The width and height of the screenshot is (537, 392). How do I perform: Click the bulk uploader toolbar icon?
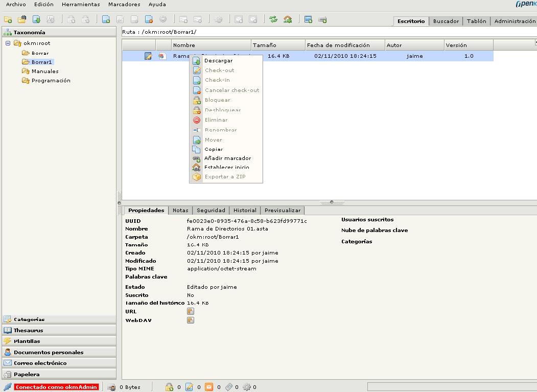(x=308, y=19)
